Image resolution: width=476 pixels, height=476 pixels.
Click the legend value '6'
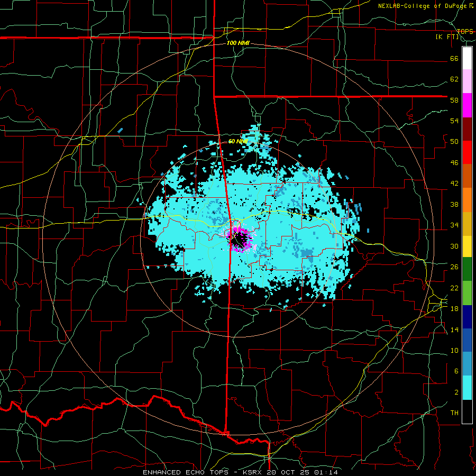[456, 371]
